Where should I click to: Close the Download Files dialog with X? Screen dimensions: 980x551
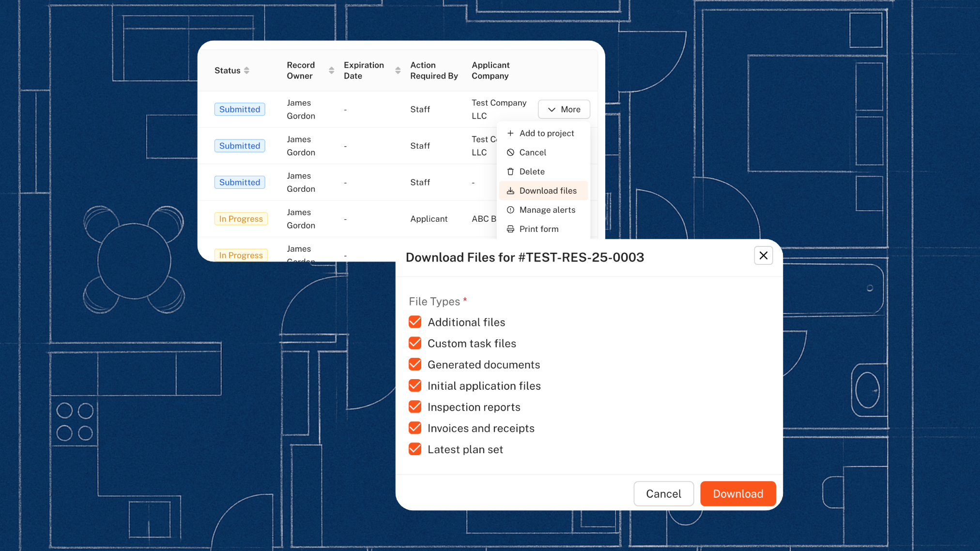point(763,256)
